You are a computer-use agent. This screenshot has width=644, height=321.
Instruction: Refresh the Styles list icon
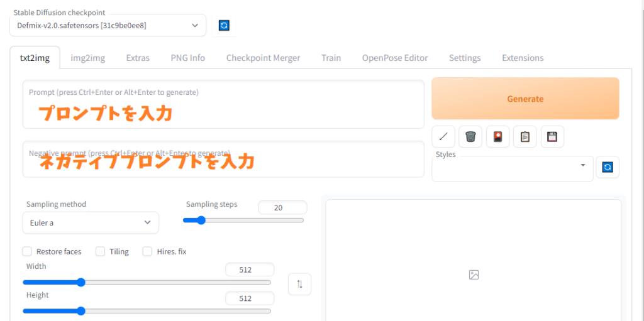(608, 167)
